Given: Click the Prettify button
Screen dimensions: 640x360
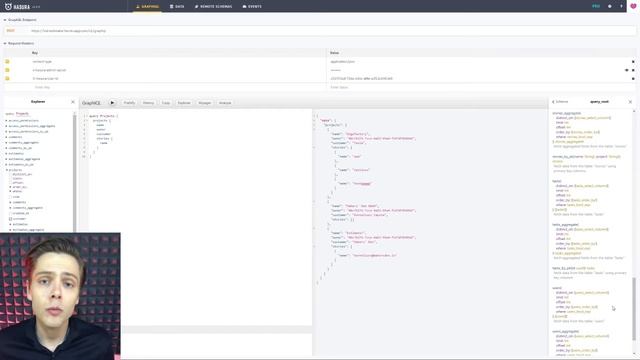Looking at the screenshot, I should pyautogui.click(x=129, y=103).
